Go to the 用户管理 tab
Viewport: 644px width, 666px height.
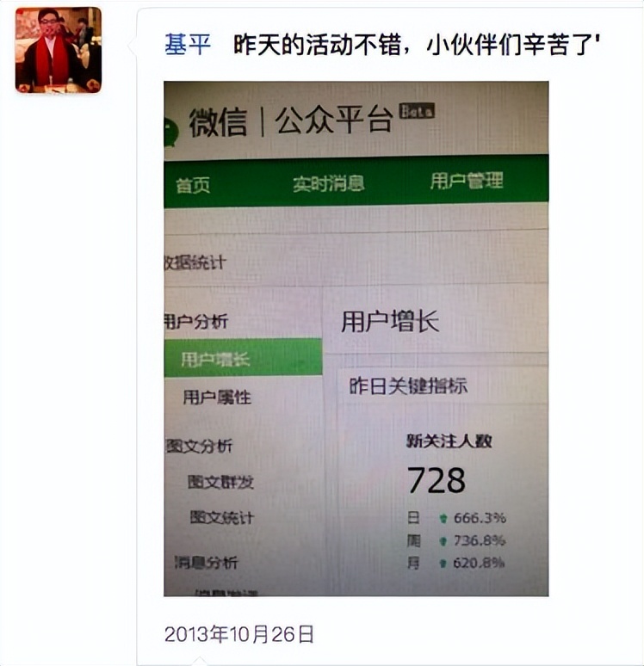click(467, 181)
